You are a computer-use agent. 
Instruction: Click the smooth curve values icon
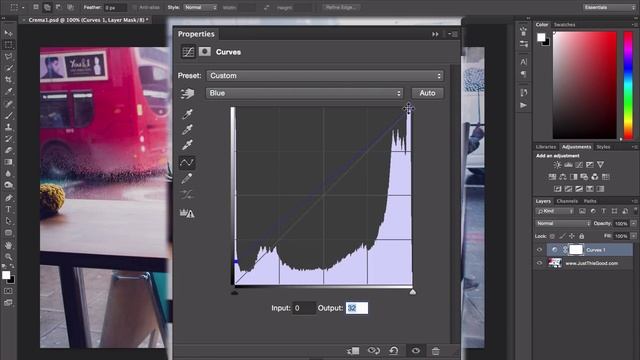point(187,195)
